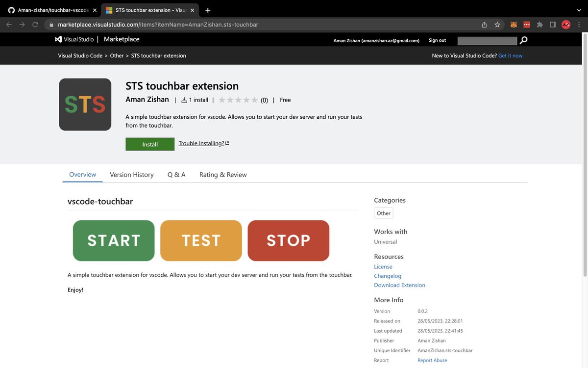Open Chrome three-dot menu
The width and height of the screenshot is (588, 368).
click(x=579, y=25)
